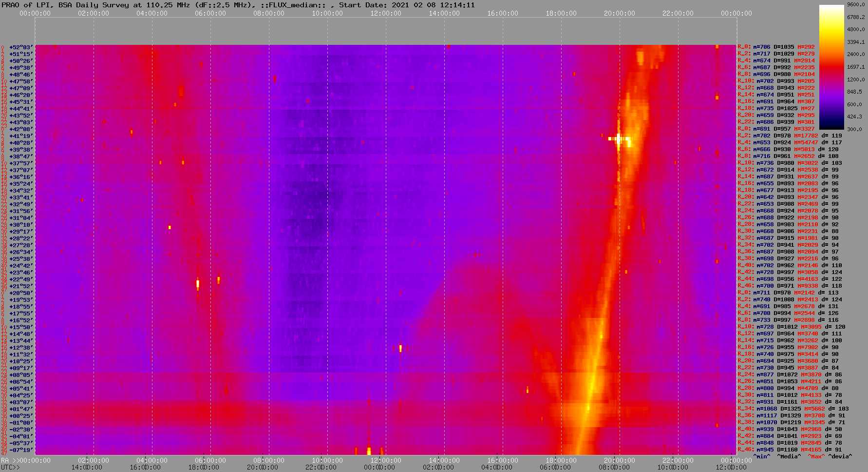This screenshot has height=472, width=868.
Task: Click the stats row showing M=54747
Action: coord(790,143)
